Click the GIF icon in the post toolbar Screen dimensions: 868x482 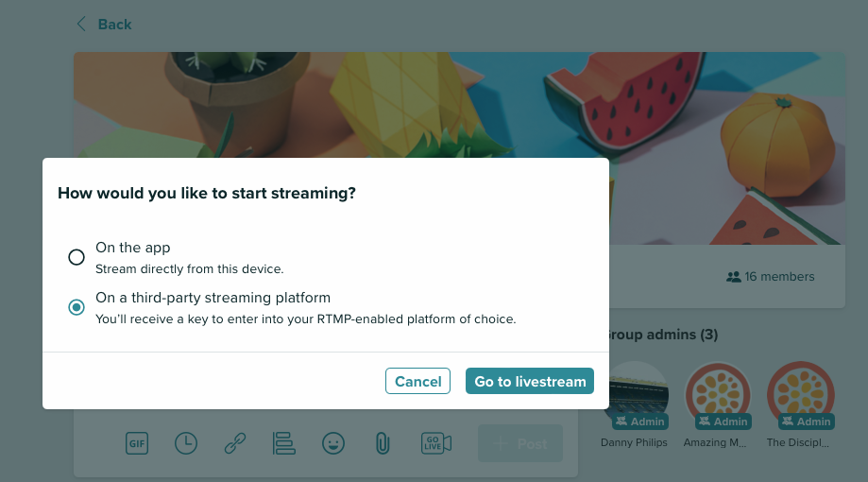pyautogui.click(x=137, y=443)
